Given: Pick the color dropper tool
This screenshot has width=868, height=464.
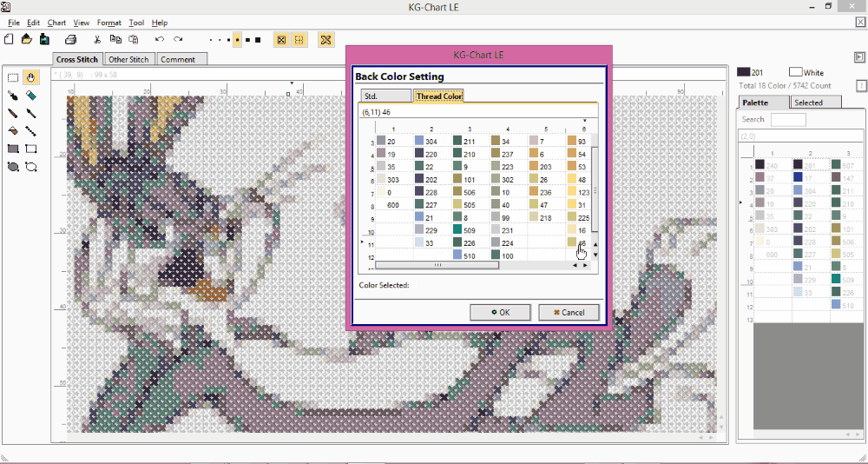Looking at the screenshot, I should pyautogui.click(x=13, y=96).
